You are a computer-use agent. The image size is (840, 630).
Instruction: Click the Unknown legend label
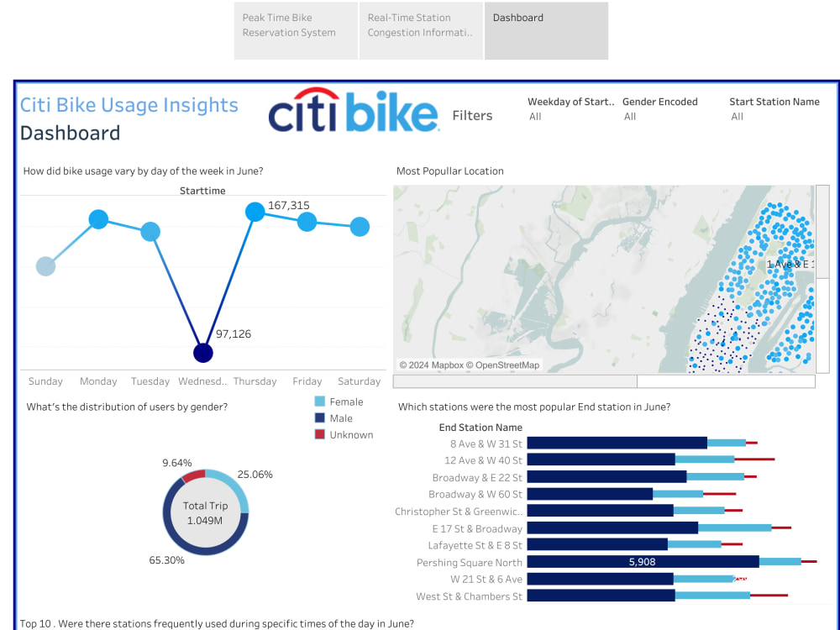coord(351,435)
